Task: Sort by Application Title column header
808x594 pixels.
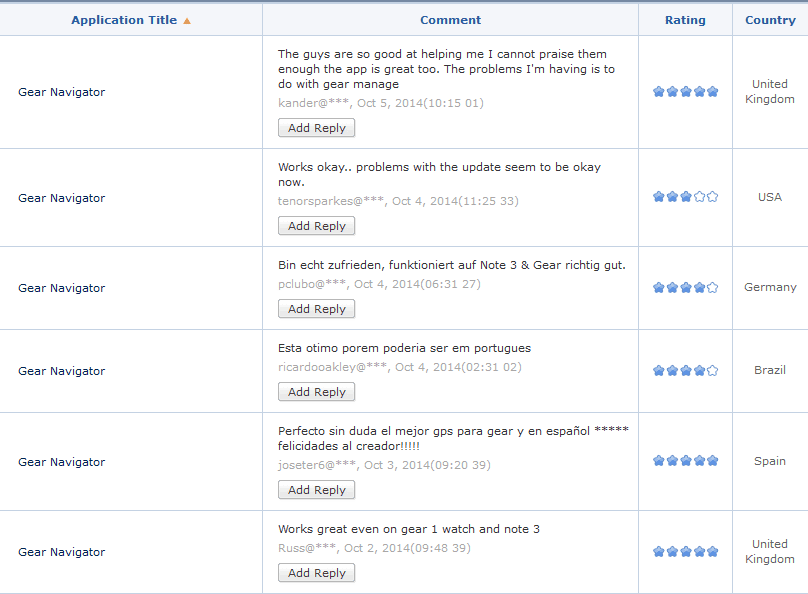Action: pyautogui.click(x=124, y=20)
